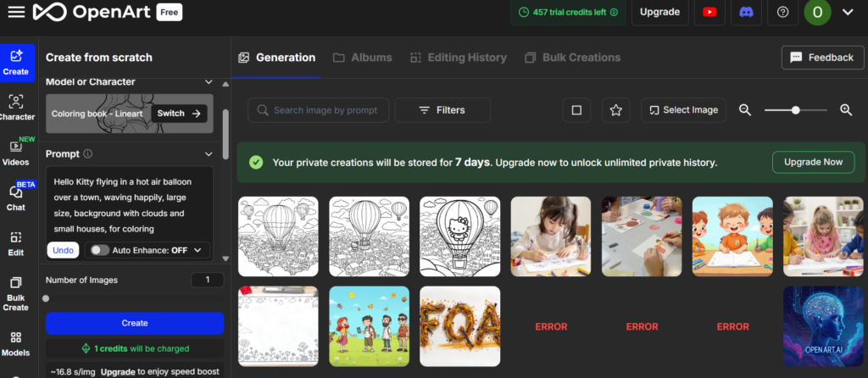Open the YouTube link icon
Viewport: 868px width, 378px height.
[x=709, y=12]
